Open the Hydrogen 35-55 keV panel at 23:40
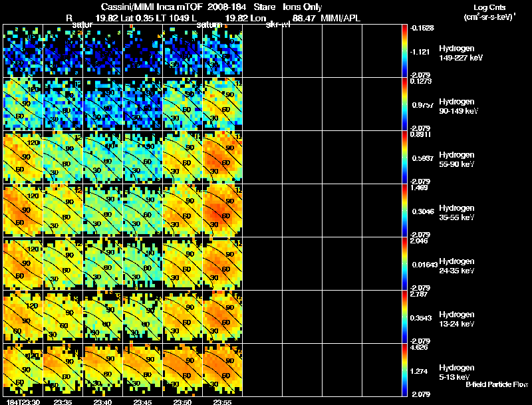This screenshot has width=532, height=405. [103, 210]
